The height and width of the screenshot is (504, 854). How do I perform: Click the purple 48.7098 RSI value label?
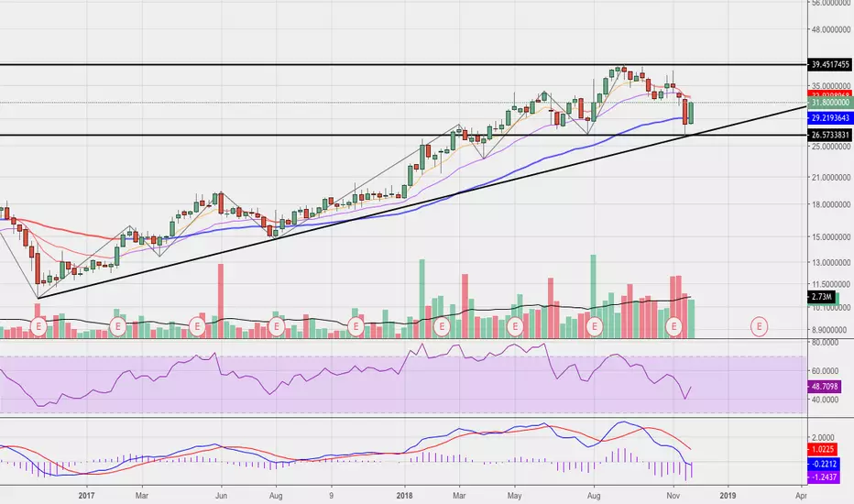(824, 387)
